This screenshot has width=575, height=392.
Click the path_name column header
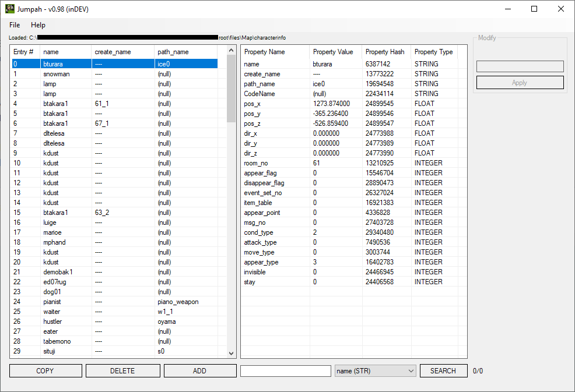point(186,52)
